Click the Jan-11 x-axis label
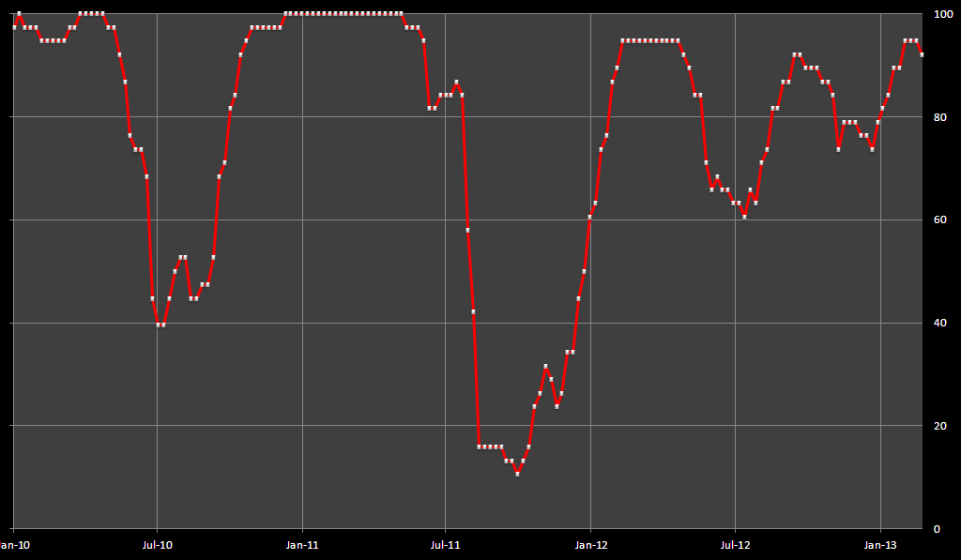The width and height of the screenshot is (961, 560). (302, 545)
